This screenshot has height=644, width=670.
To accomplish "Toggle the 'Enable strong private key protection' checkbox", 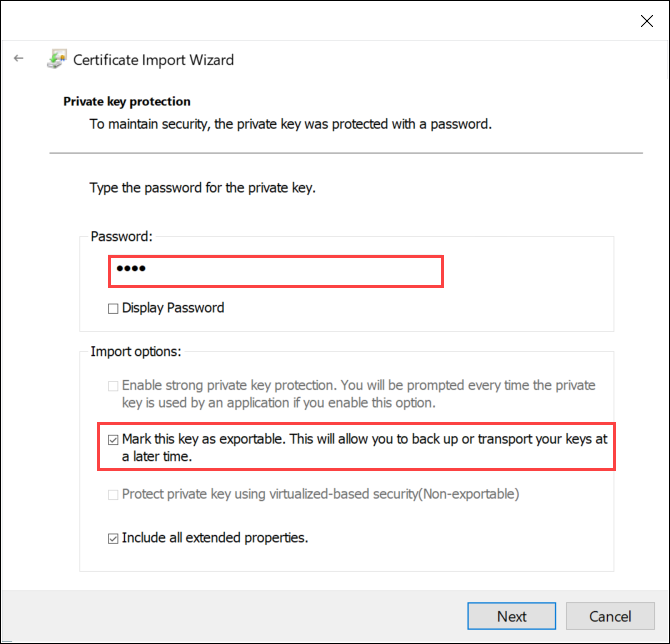I will pos(114,385).
